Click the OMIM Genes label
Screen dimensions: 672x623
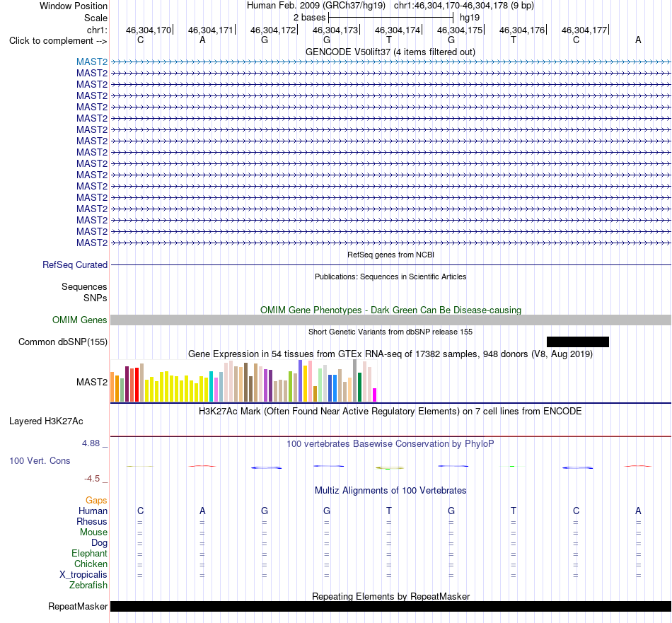pyautogui.click(x=79, y=320)
